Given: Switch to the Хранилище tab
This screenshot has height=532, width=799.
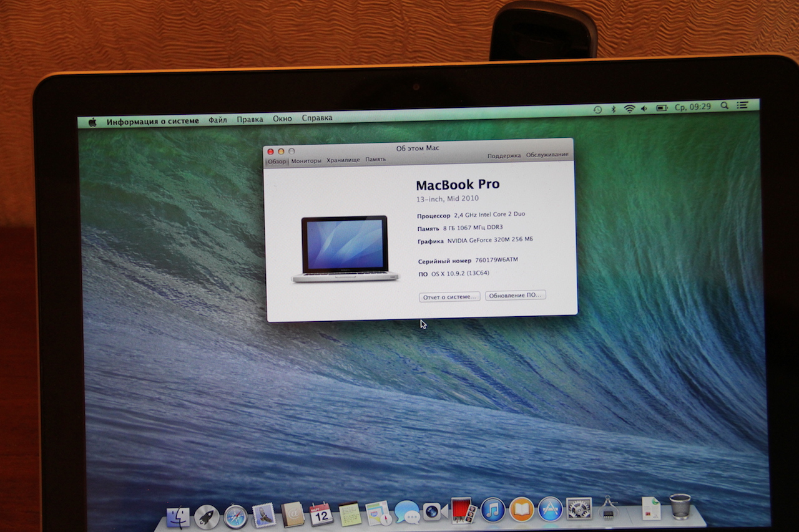Looking at the screenshot, I should [x=343, y=160].
